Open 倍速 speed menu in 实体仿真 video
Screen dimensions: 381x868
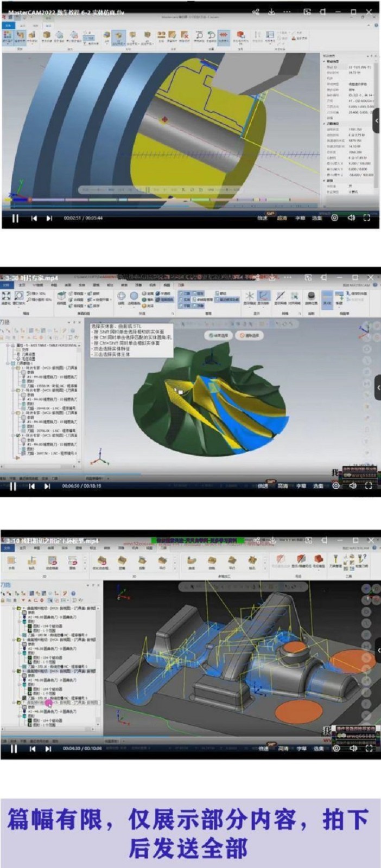[263, 218]
